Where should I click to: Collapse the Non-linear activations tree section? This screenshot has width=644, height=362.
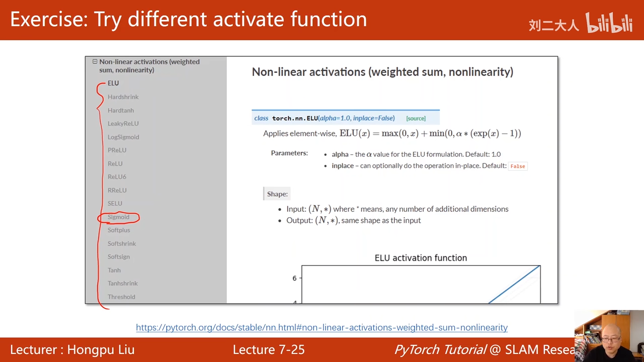(95, 62)
